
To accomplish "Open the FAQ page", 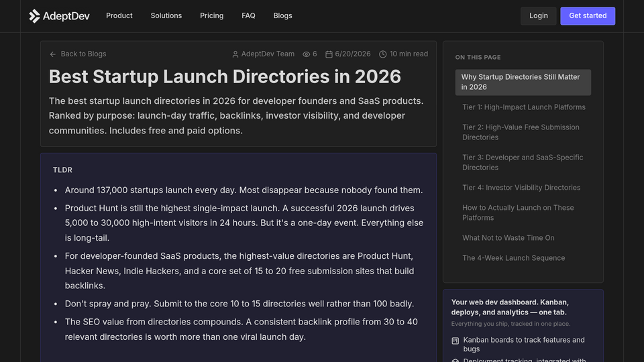I will pyautogui.click(x=248, y=15).
